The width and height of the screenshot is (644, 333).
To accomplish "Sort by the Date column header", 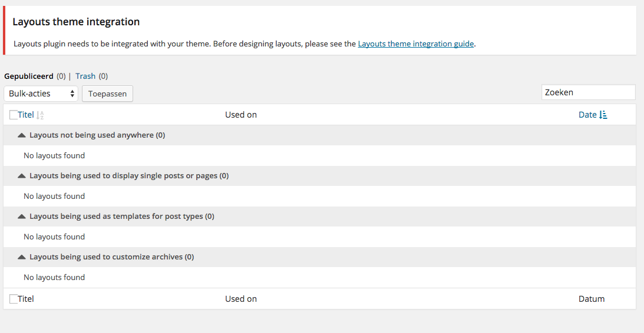I will [587, 115].
